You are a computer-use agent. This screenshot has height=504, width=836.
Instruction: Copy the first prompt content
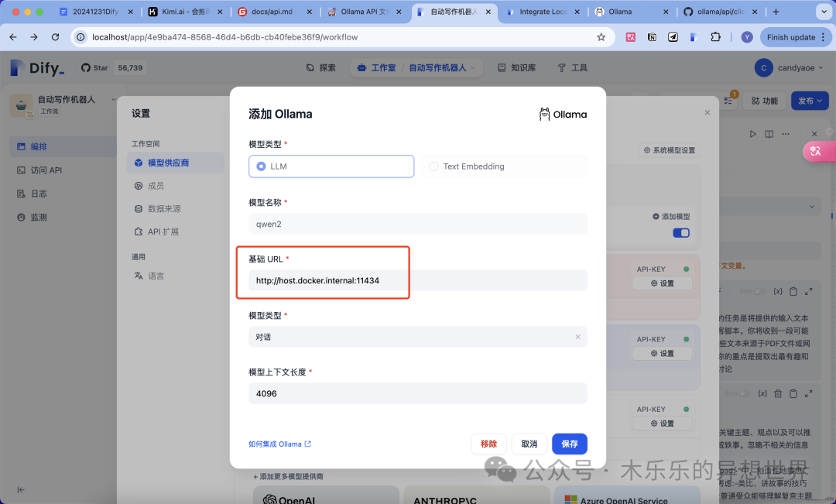click(793, 291)
